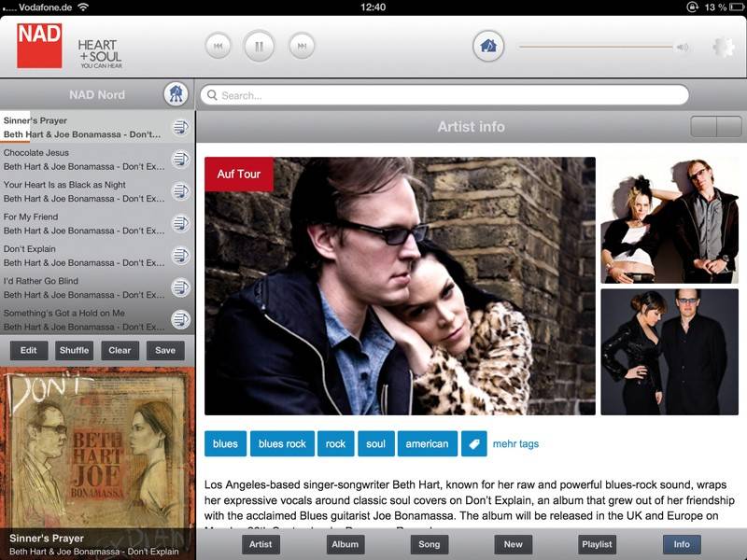Tap the Wi-Fi status icon
Screen dimensions: 747x560
83,7
